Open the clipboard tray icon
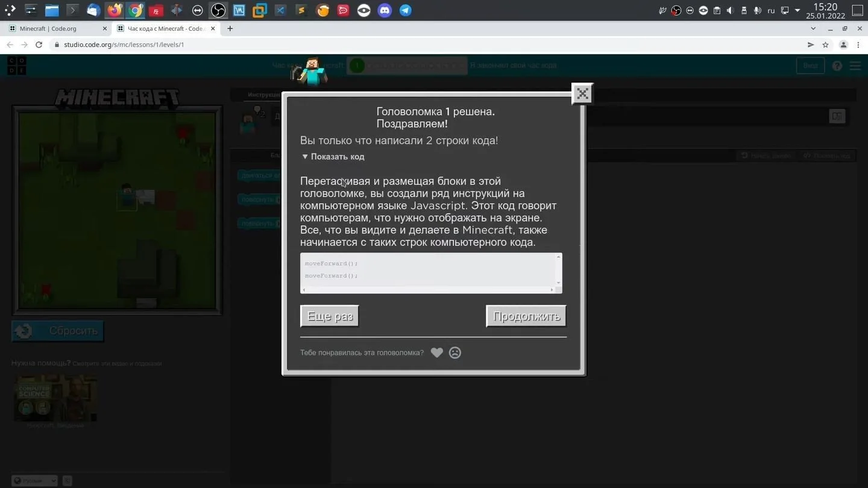Viewport: 868px width, 488px height. click(x=717, y=10)
